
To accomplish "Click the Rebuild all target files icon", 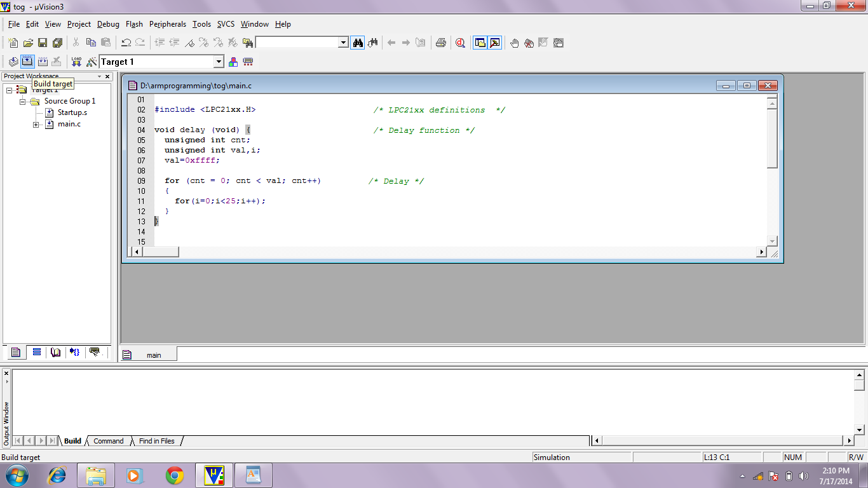I will 43,62.
